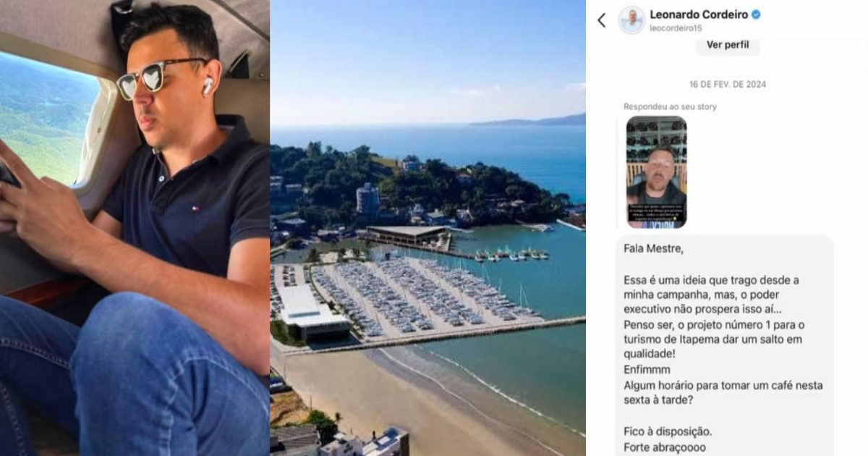
Task: Tap the white earbud in the man's ear
Action: coord(208,85)
